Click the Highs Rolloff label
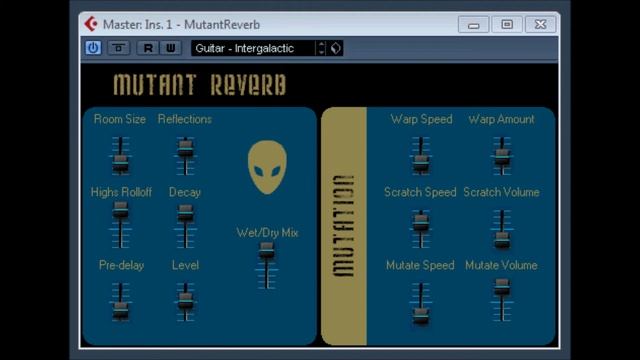This screenshot has height=360, width=640. [121, 192]
